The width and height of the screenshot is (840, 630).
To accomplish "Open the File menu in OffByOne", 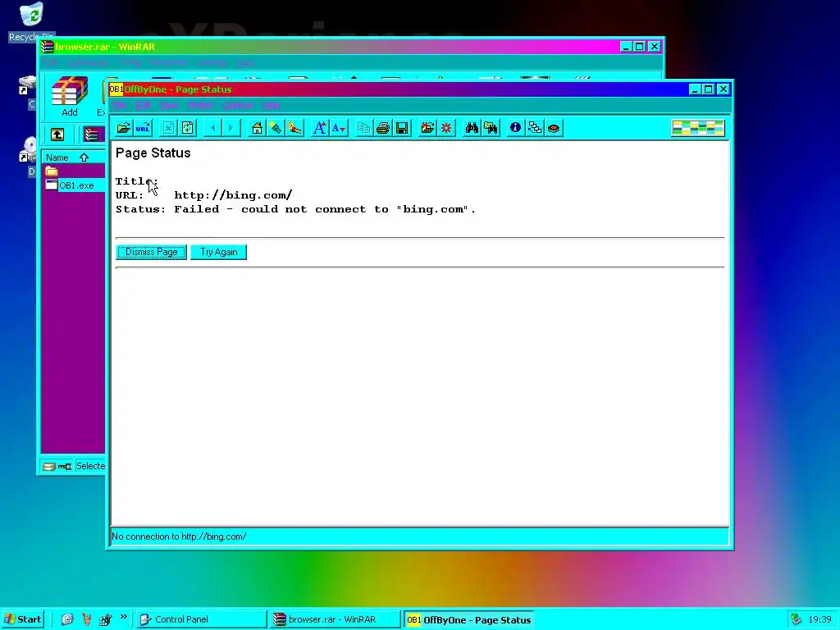I will pyautogui.click(x=119, y=106).
